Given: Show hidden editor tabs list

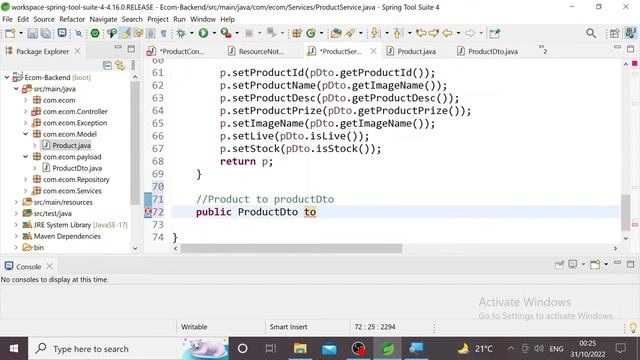Looking at the screenshot, I should 542,50.
